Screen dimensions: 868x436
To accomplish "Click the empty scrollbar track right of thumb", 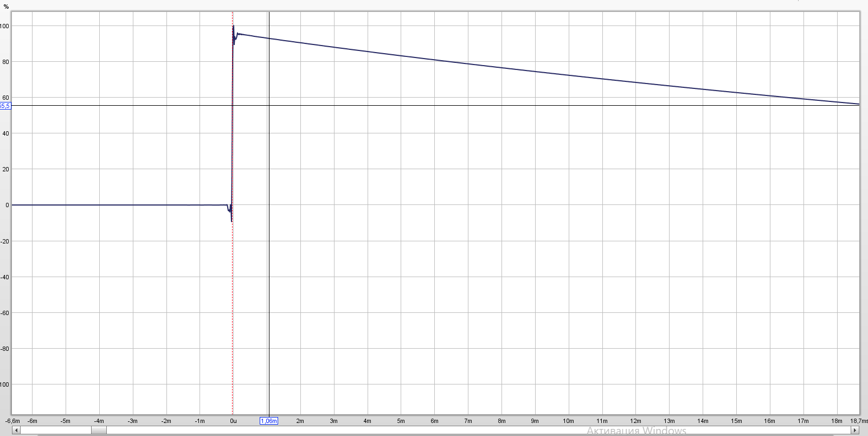I will tap(477, 430).
